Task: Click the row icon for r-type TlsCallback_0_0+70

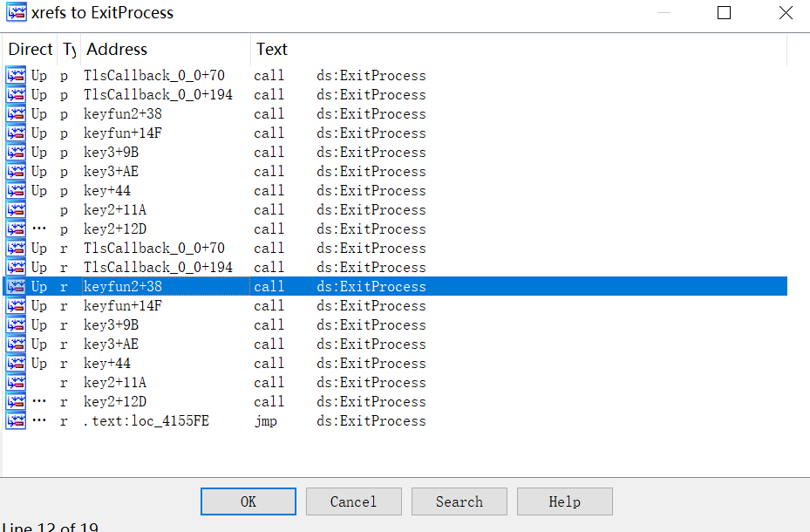Action: click(16, 248)
